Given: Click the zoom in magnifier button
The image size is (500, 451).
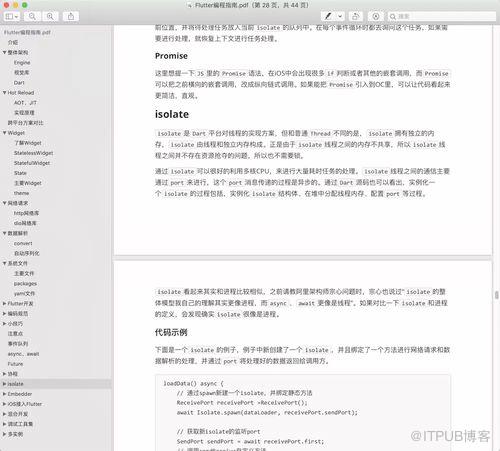Looking at the screenshot, I should (50, 16).
